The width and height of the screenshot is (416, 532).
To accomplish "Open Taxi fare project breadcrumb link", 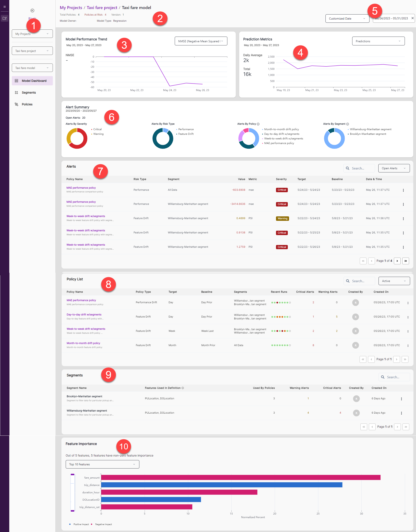I will [x=102, y=8].
